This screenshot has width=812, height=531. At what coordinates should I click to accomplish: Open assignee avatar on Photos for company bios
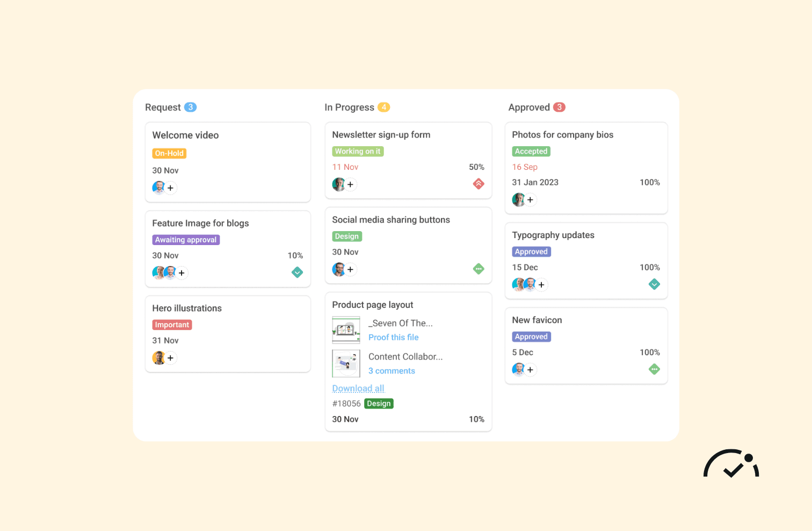[518, 200]
